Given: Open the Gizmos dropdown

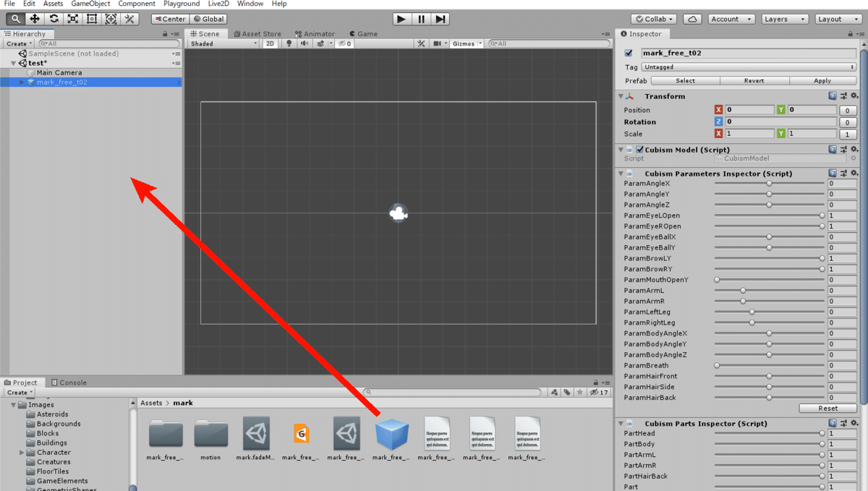Looking at the screenshot, I should pyautogui.click(x=467, y=43).
